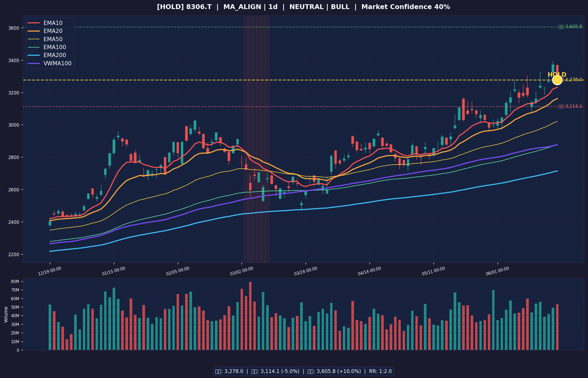Click the 3200 price axis label

click(14, 93)
